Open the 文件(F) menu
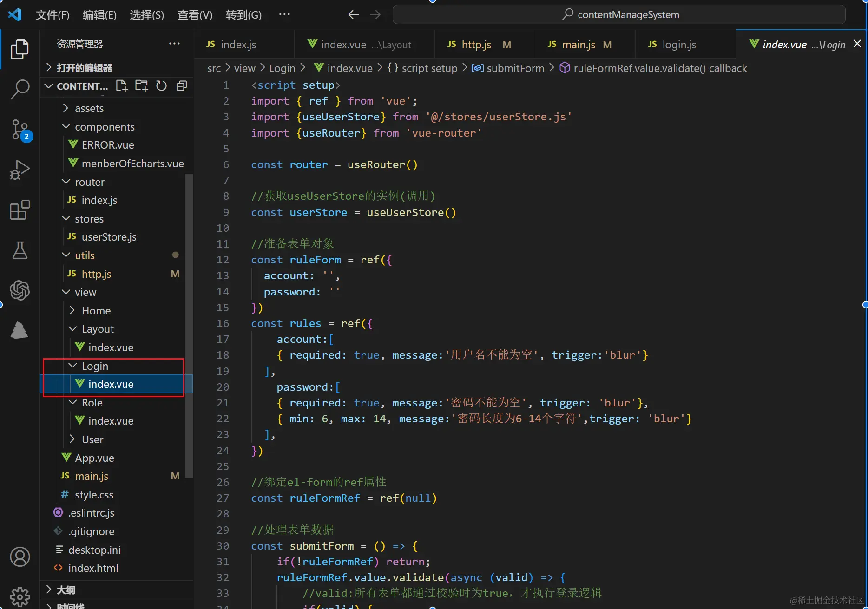This screenshot has width=868, height=609. tap(53, 15)
